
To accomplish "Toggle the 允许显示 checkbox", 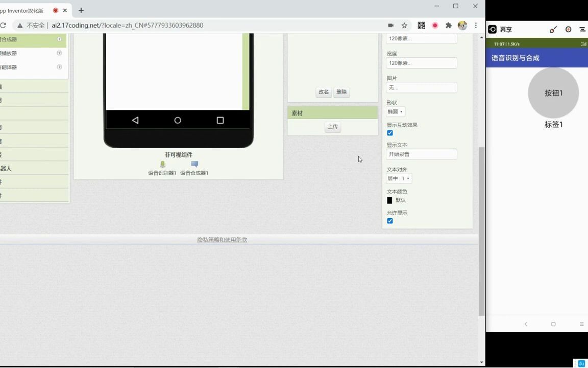I will tap(390, 221).
